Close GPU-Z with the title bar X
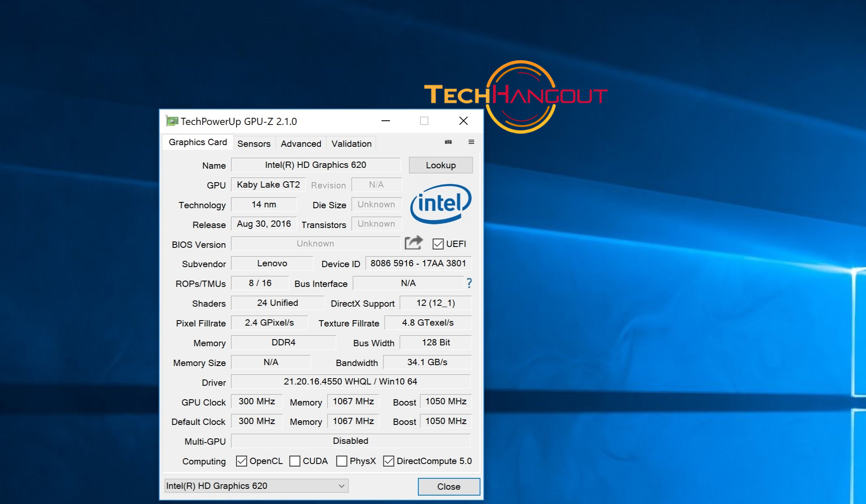Viewport: 866px width, 504px height. click(x=463, y=121)
